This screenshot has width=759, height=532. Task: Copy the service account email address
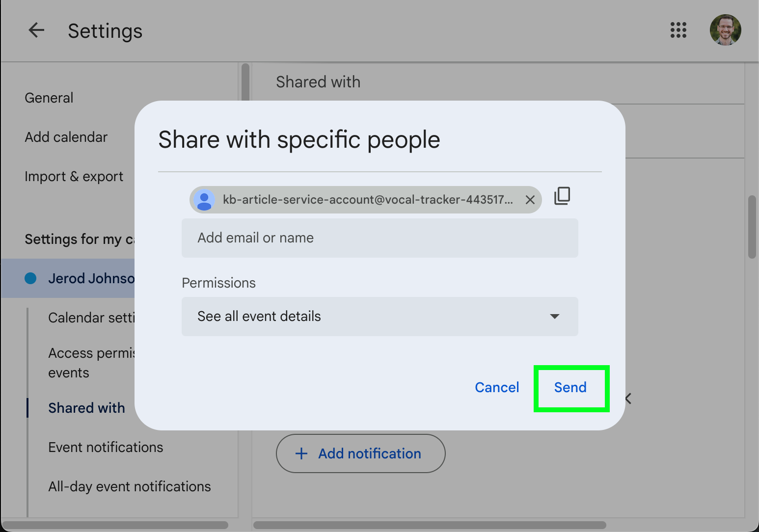pos(562,196)
